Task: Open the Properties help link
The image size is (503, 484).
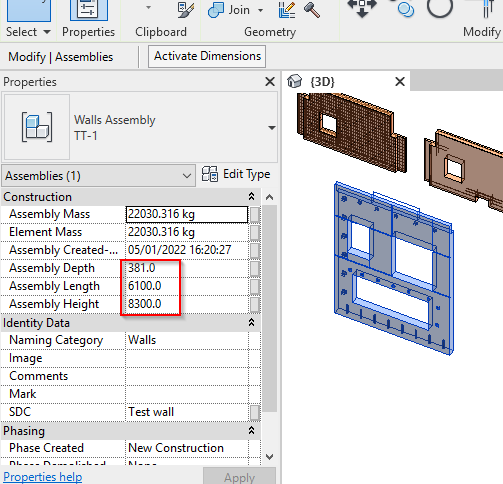Action: (43, 477)
